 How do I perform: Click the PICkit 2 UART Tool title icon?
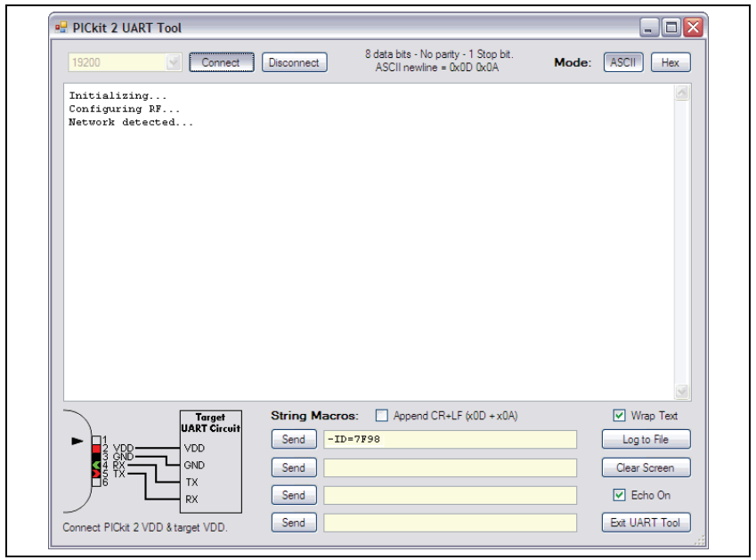(x=61, y=28)
